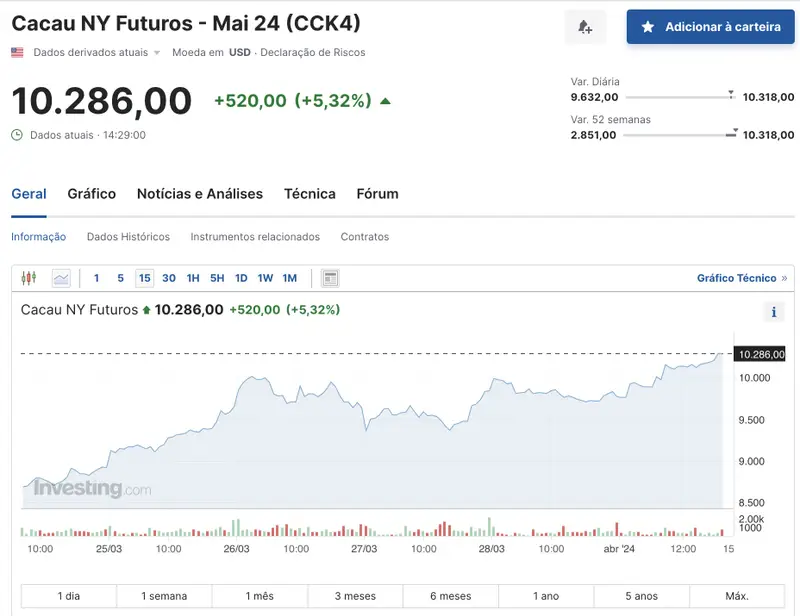Open the Notícias e Análises tab
Viewport: 800px width, 616px height.
coord(200,194)
